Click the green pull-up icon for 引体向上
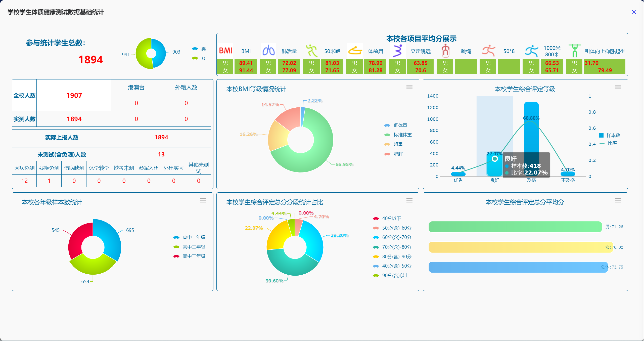The width and height of the screenshot is (644, 341). [574, 51]
